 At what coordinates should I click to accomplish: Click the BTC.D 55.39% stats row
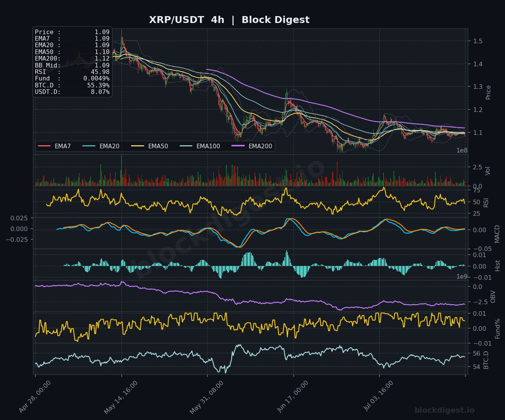pos(72,85)
